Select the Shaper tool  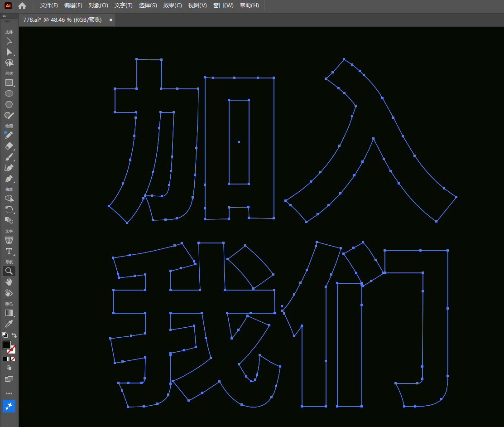(x=9, y=116)
